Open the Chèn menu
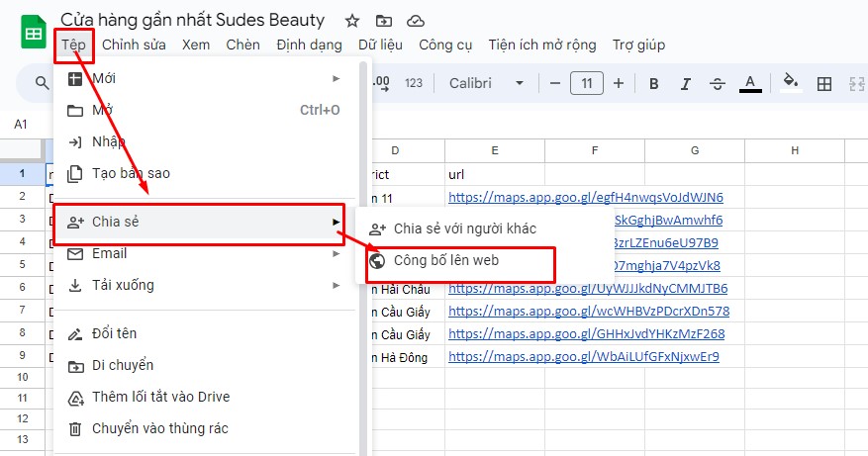The image size is (868, 456). click(x=243, y=45)
